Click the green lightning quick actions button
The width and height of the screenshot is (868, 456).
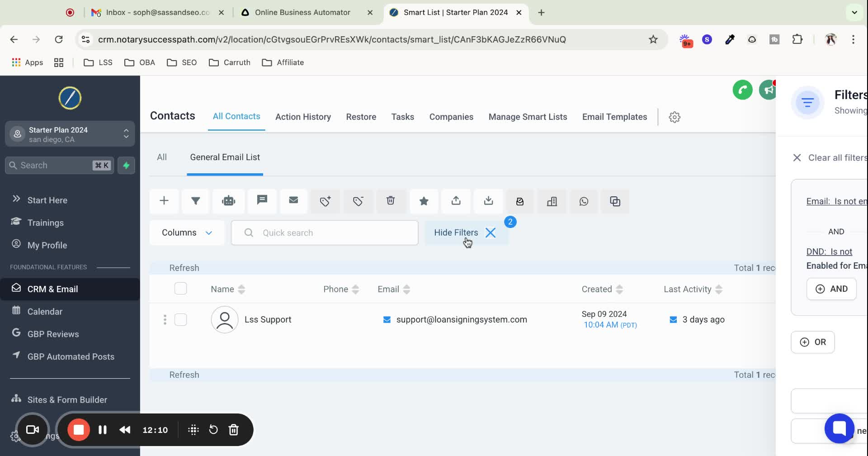click(x=126, y=166)
